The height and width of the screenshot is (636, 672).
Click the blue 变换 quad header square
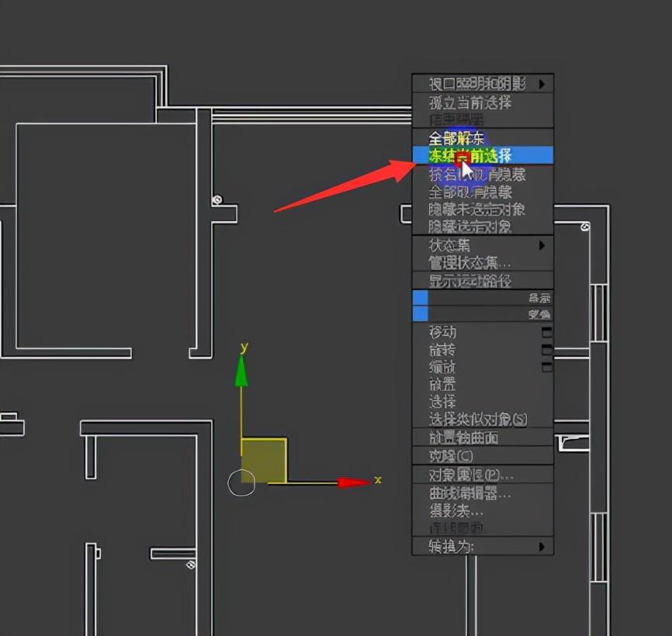[421, 314]
